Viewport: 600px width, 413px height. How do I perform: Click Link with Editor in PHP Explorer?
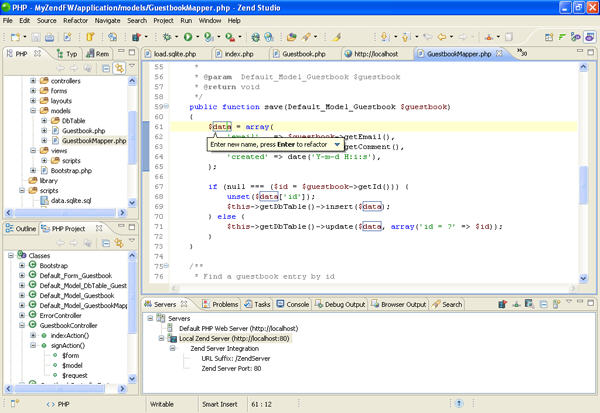click(118, 66)
